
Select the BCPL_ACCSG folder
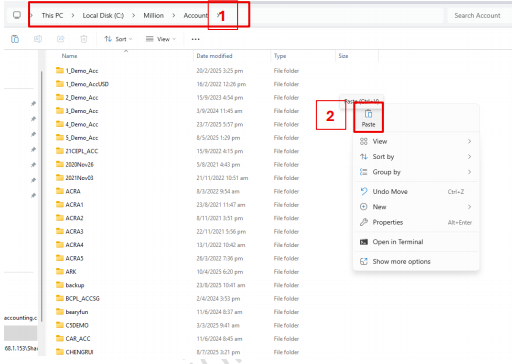[82, 298]
